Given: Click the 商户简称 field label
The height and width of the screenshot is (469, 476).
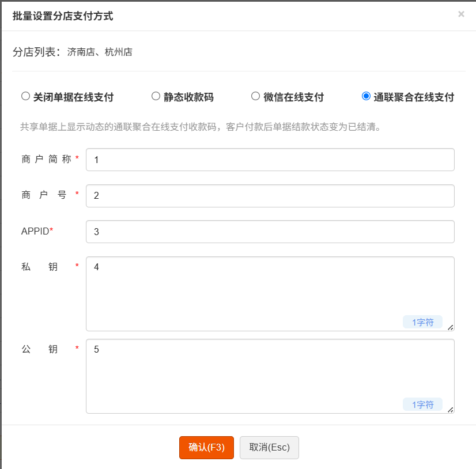Looking at the screenshot, I should click(x=47, y=160).
